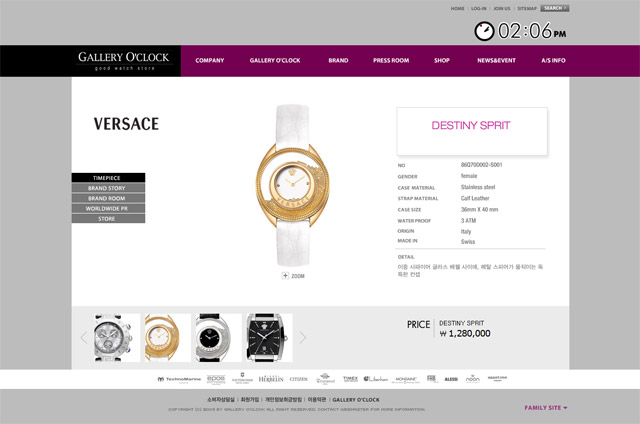640x424 pixels.
Task: Open the Company menu
Action: pyautogui.click(x=210, y=60)
